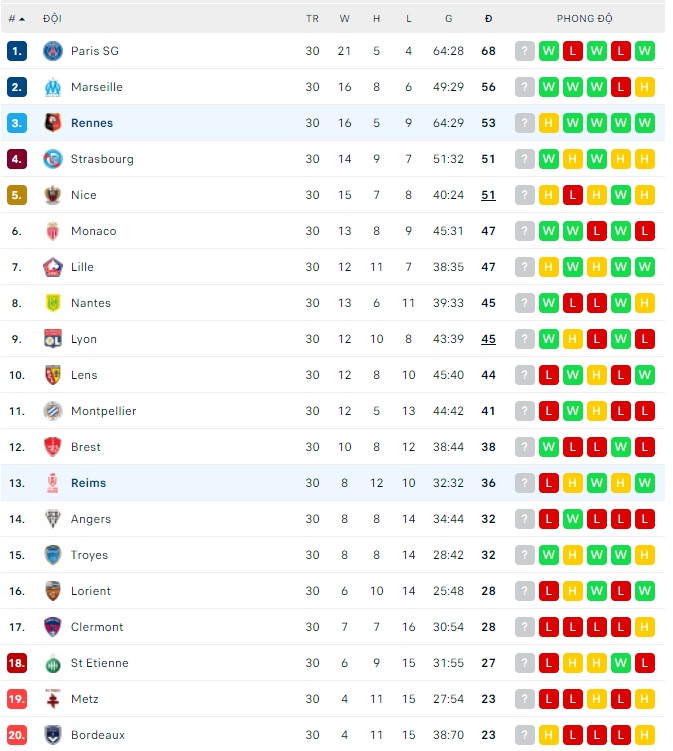Click the Strasbourg club badge
Image resolution: width=673 pixels, height=751 pixels.
53,159
